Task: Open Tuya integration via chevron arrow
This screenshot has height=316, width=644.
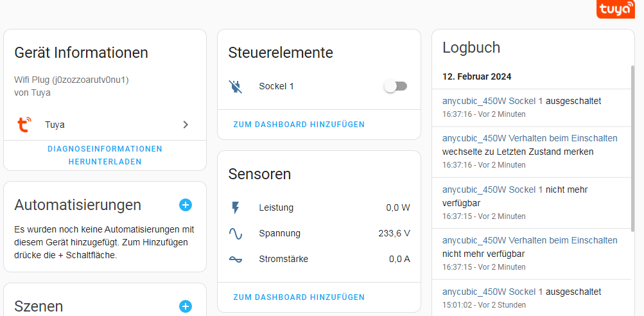Action: pyautogui.click(x=186, y=125)
